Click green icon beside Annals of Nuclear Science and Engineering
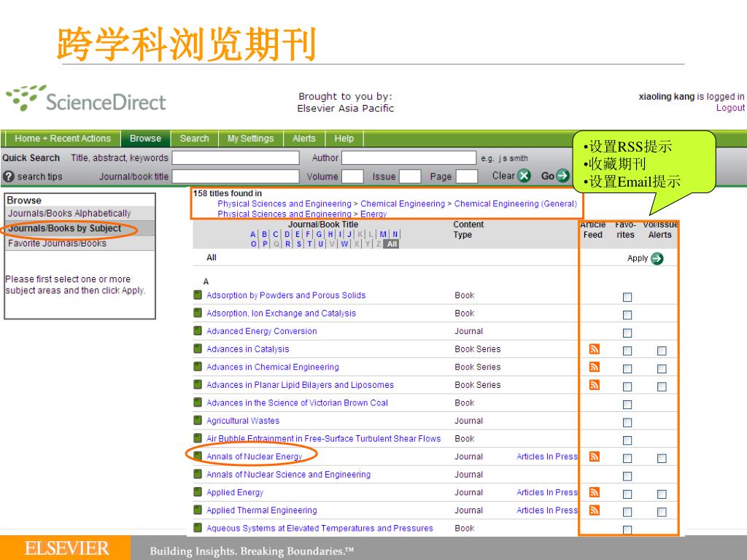747x560 pixels. click(x=198, y=474)
